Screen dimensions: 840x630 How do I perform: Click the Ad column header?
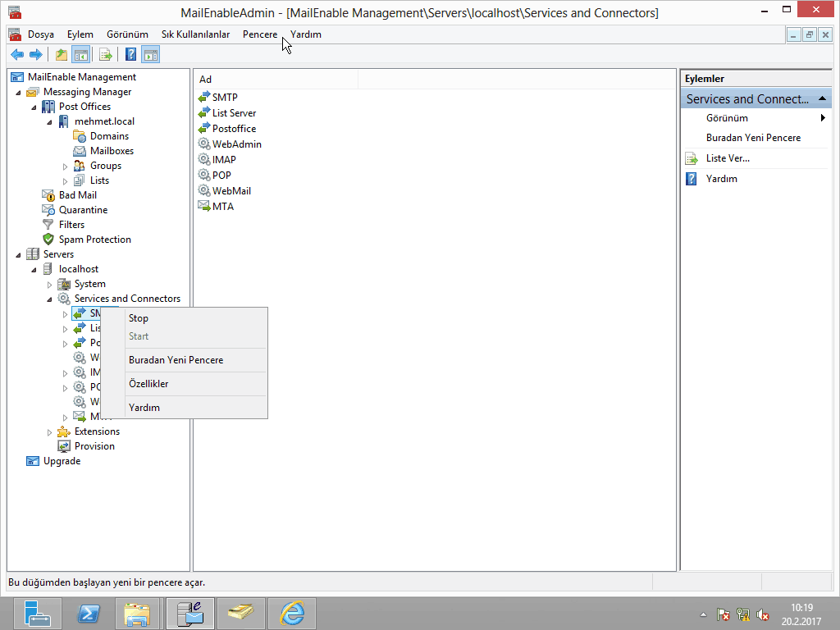(276, 80)
